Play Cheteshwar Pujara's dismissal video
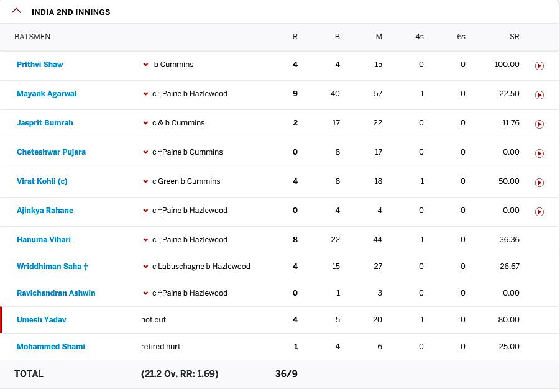560x392 pixels. coord(539,153)
